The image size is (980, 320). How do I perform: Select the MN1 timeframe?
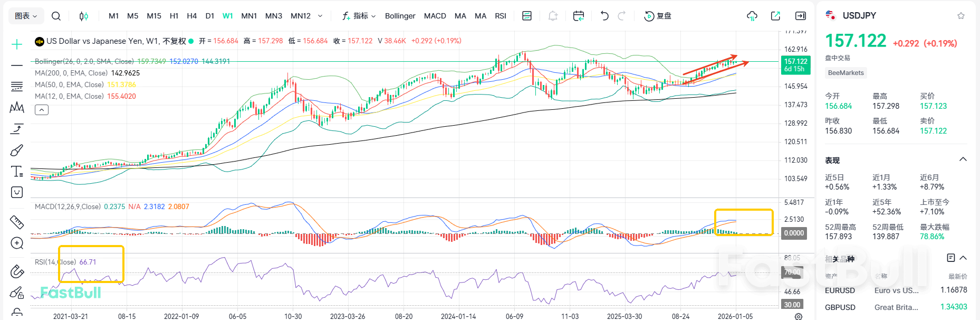(x=249, y=16)
